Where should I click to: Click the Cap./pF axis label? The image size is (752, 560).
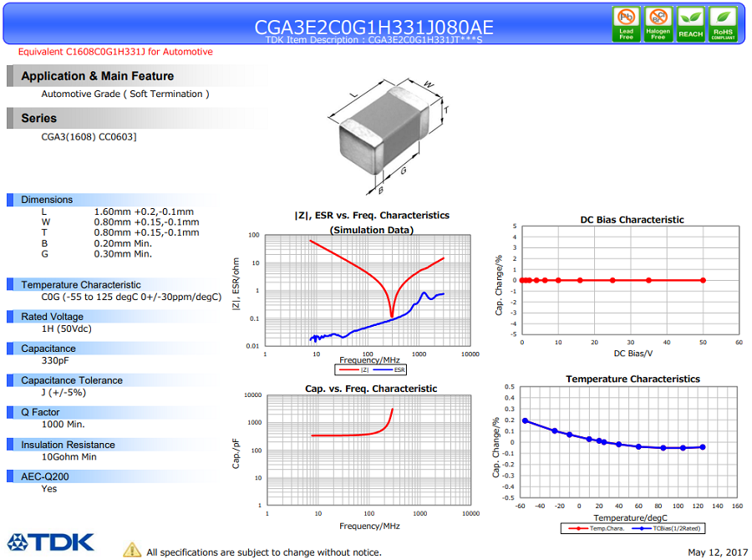coord(236,454)
